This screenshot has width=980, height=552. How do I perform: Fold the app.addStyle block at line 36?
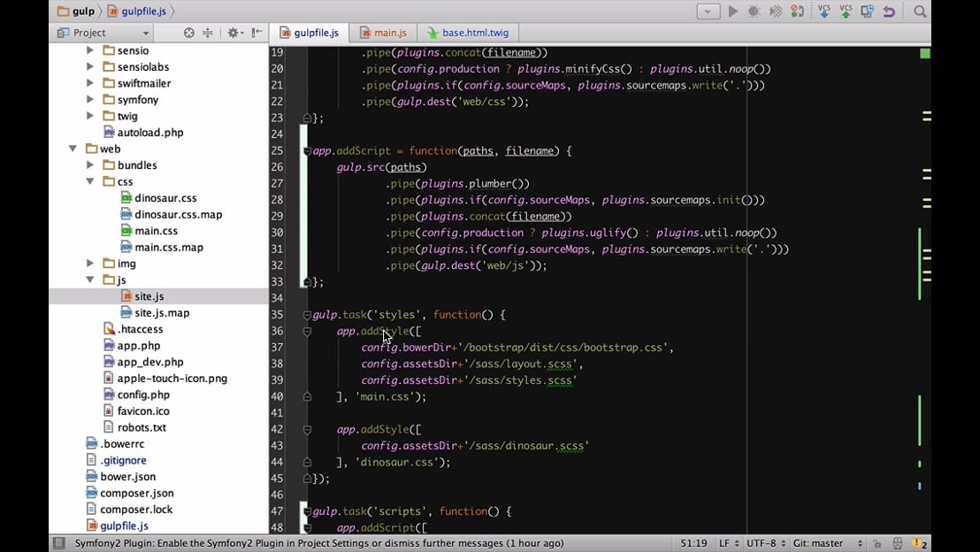(x=307, y=332)
